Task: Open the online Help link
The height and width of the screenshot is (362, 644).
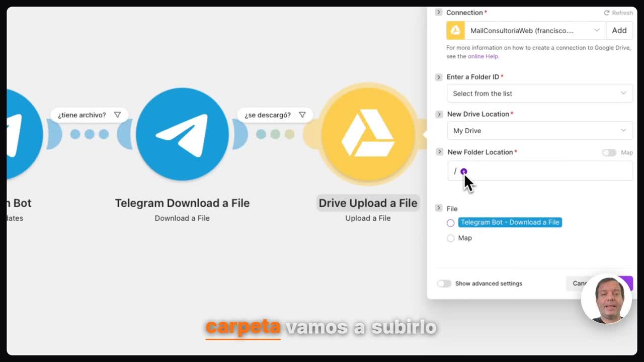Action: [x=483, y=56]
